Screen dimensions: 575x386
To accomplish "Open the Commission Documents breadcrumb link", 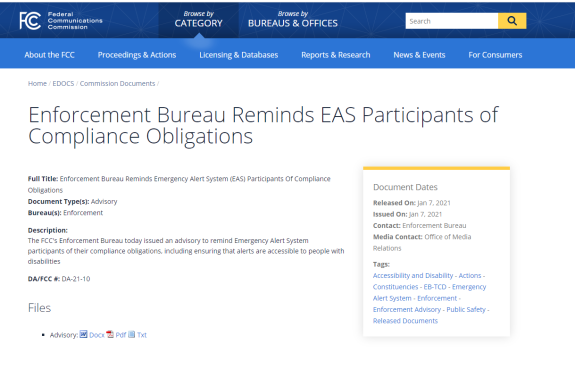I will coord(117,84).
